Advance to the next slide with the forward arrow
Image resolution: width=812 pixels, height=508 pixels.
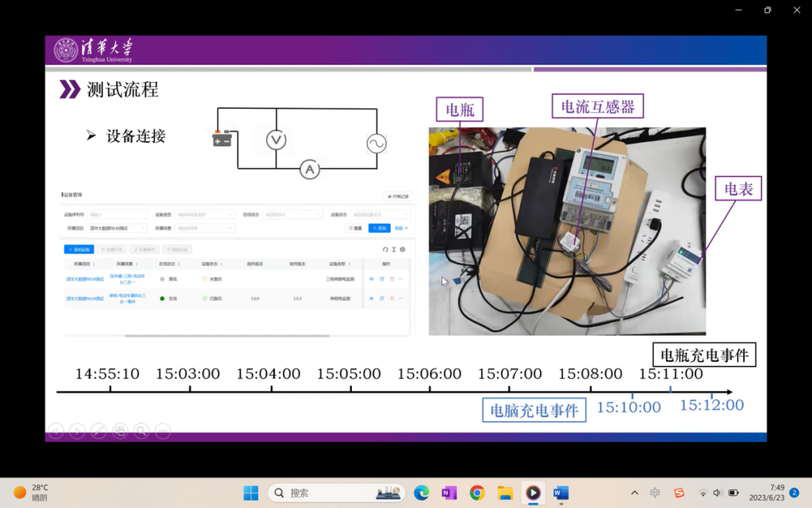pyautogui.click(x=77, y=430)
